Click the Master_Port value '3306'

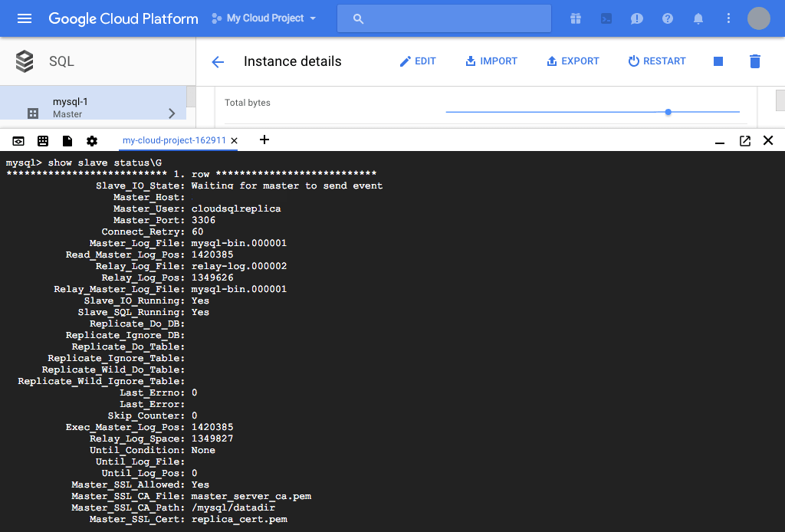[203, 220]
